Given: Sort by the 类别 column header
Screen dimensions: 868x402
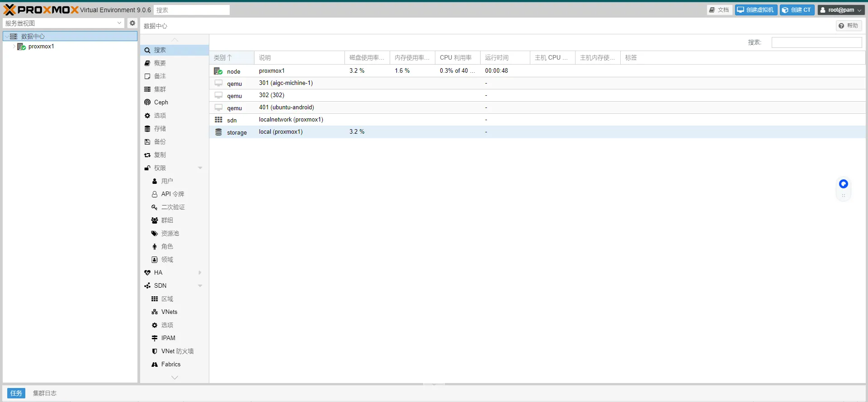Looking at the screenshot, I should (232, 58).
